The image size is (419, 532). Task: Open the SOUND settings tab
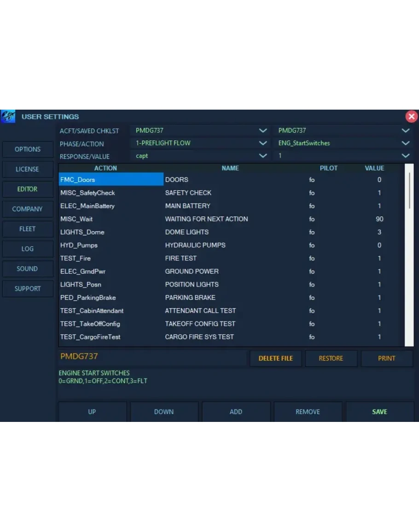28,269
